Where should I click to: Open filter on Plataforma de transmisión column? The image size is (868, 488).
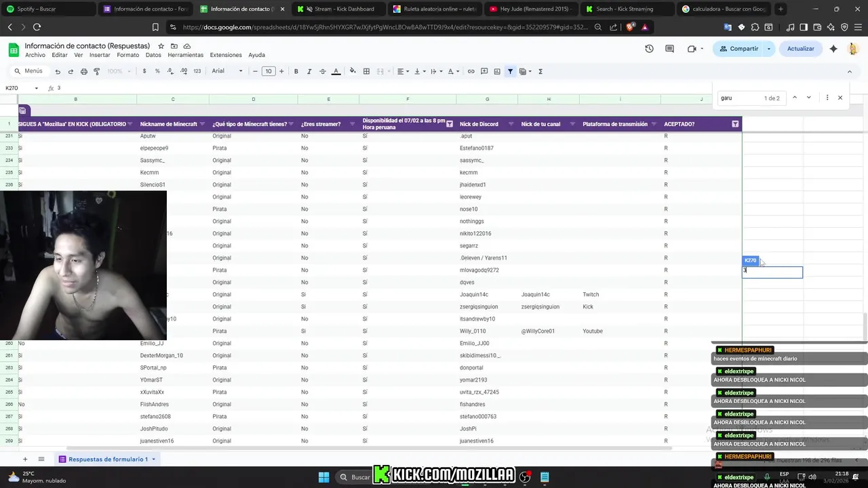click(x=654, y=124)
